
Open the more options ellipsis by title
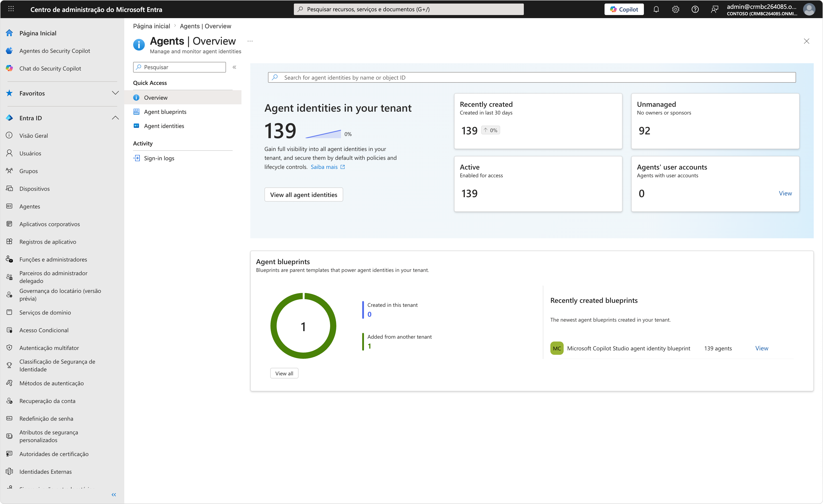click(250, 41)
